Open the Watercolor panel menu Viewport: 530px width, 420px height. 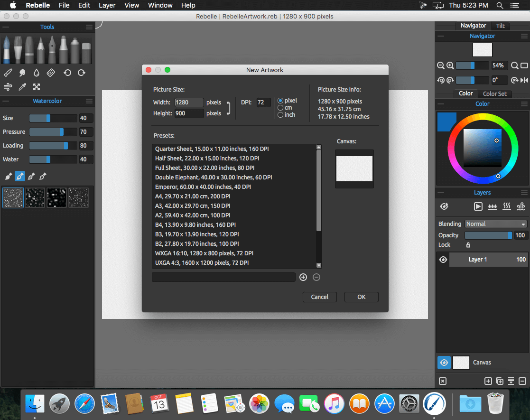pos(89,101)
